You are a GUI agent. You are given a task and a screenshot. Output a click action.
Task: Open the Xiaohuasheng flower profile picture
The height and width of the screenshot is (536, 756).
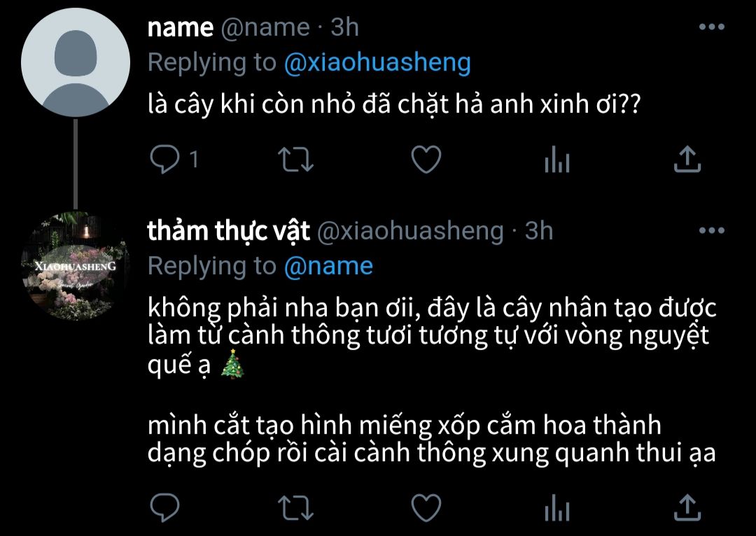(76, 266)
